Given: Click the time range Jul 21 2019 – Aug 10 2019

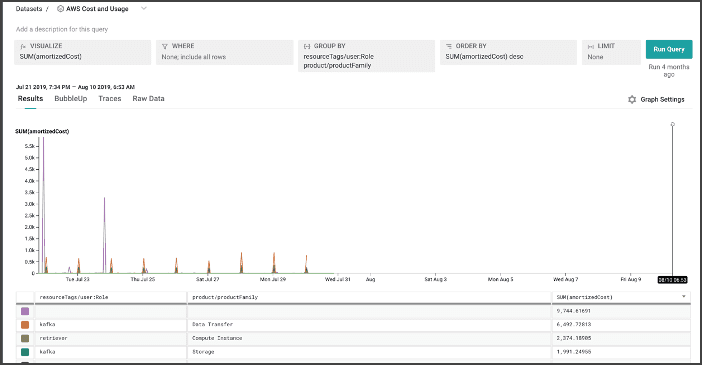Looking at the screenshot, I should [75, 87].
